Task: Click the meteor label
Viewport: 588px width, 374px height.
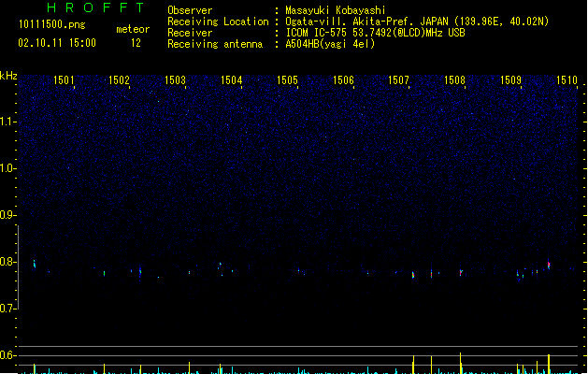Action: pos(133,29)
